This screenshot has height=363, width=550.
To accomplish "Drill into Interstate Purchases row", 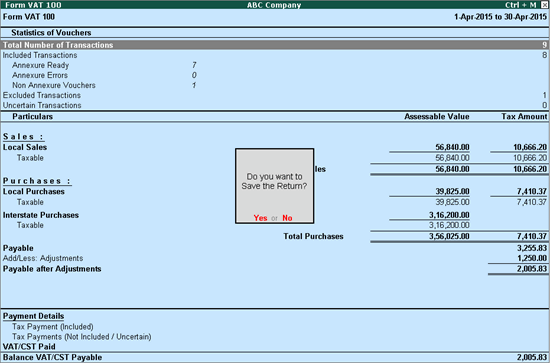I will point(275,215).
